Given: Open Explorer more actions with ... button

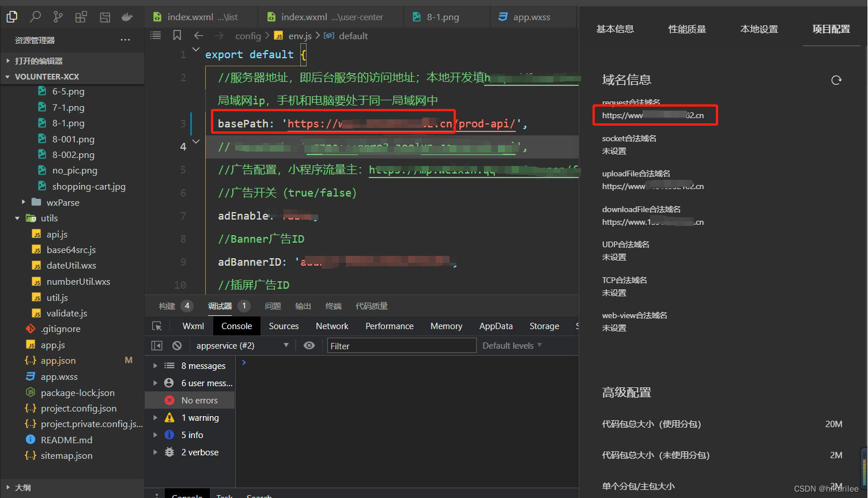Looking at the screenshot, I should [125, 39].
